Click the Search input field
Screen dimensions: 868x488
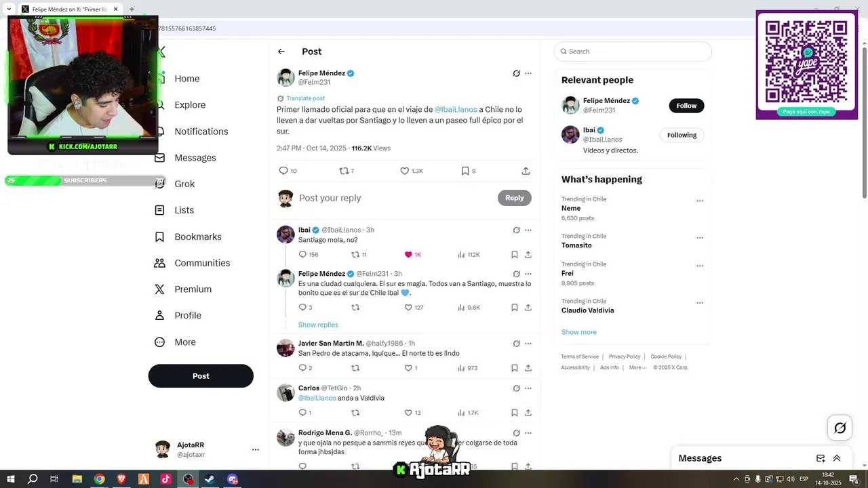633,52
